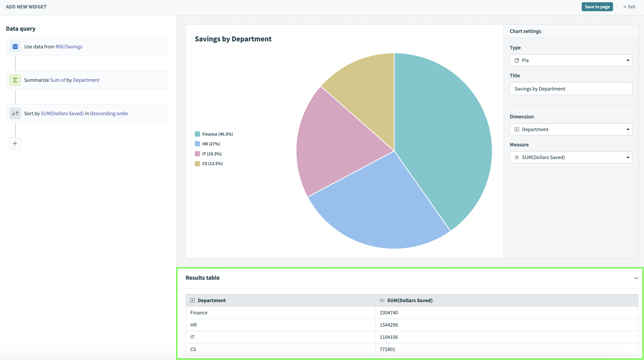Click the database icon in the data source step
The image size is (644, 360).
pyautogui.click(x=15, y=47)
